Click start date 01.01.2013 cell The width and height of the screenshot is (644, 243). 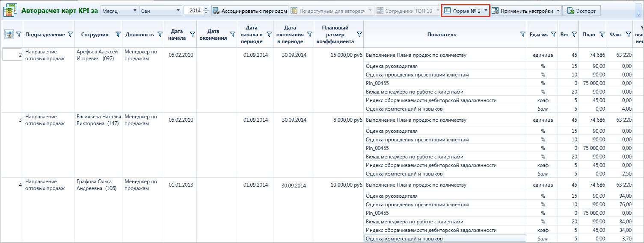click(181, 185)
